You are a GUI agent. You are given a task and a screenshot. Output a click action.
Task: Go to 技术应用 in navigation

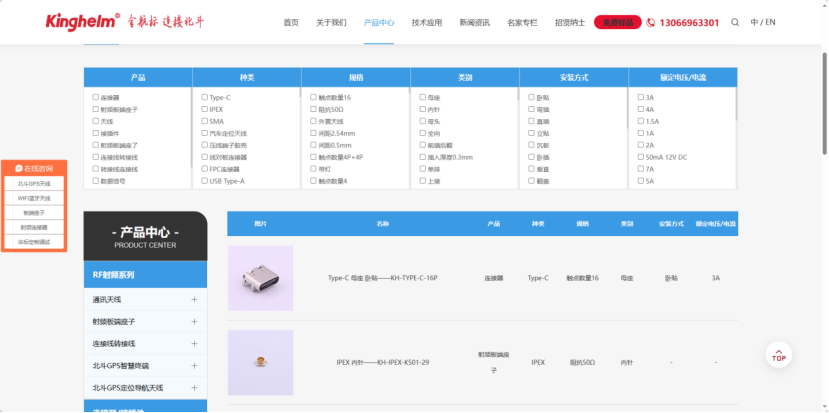pyautogui.click(x=427, y=23)
